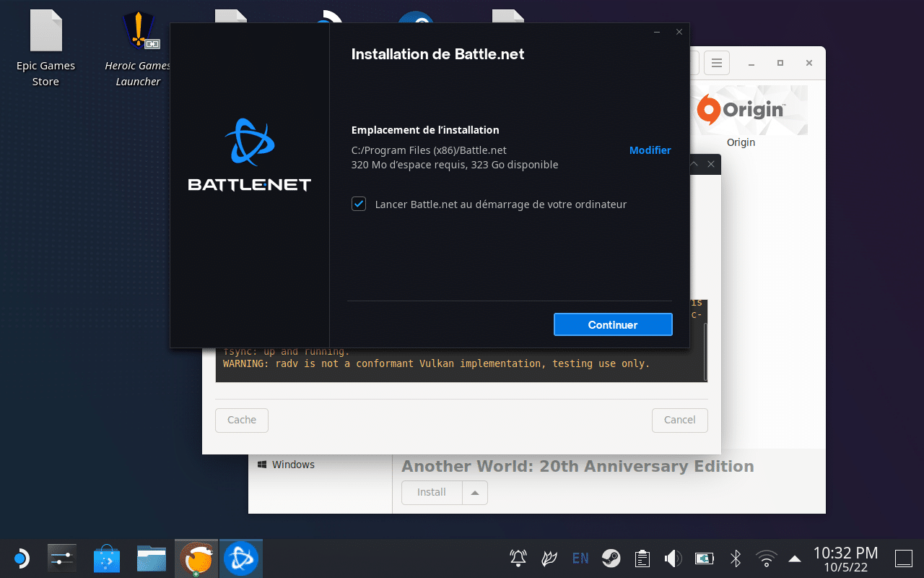
Task: Click the Cancel button in Lutris installer
Action: [x=679, y=420]
